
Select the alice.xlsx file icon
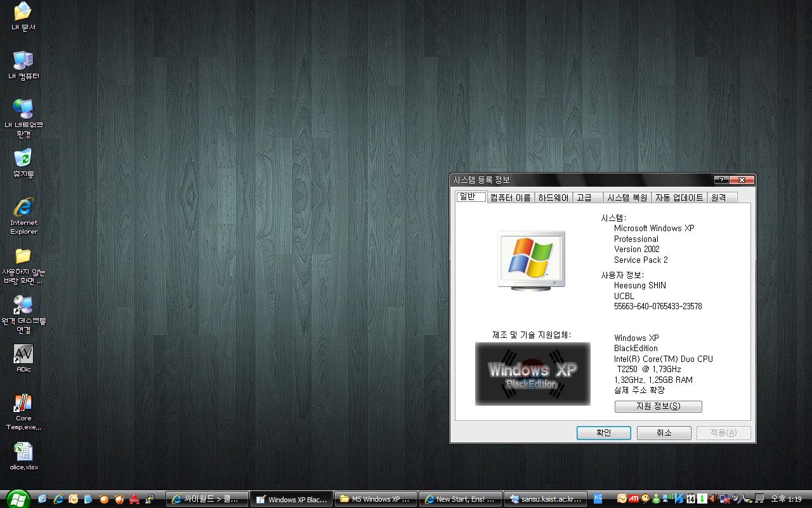click(x=23, y=456)
